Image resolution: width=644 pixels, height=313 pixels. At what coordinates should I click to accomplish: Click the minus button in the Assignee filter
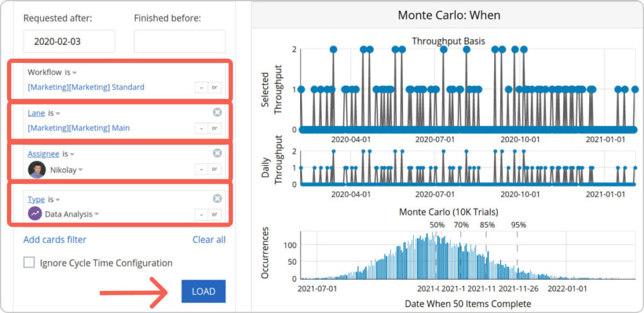point(200,169)
